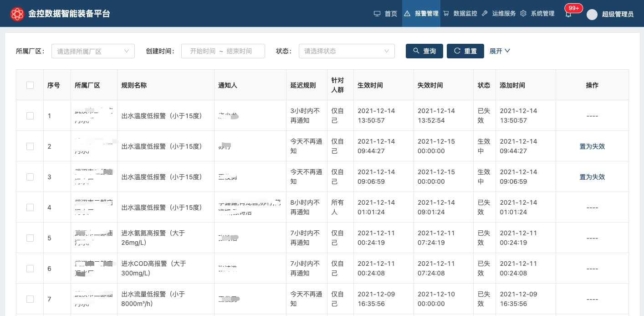644x316 pixels.
Task: Open 系统管理 menu
Action: point(537,14)
